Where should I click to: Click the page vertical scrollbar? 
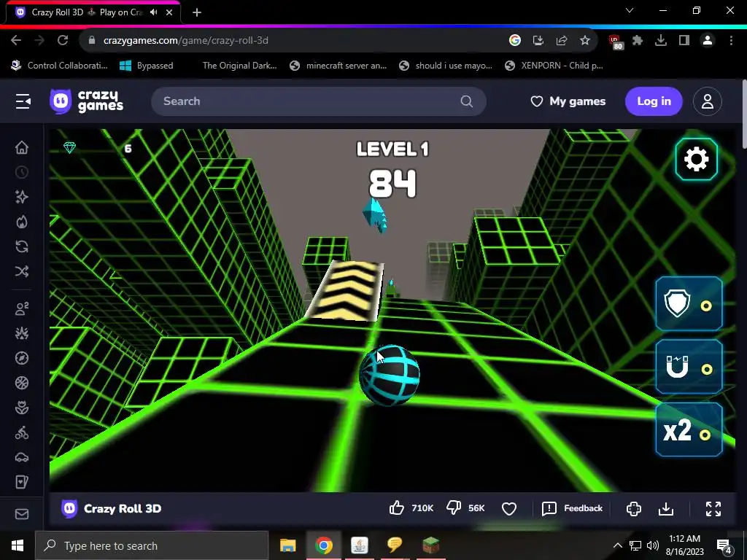743,114
